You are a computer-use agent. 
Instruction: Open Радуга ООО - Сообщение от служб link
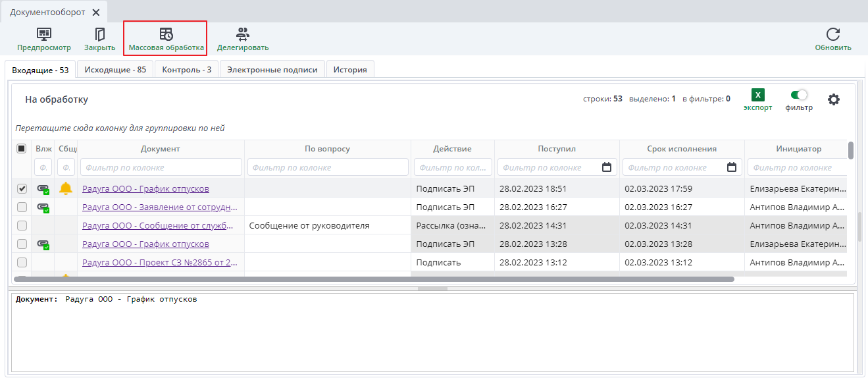click(158, 226)
